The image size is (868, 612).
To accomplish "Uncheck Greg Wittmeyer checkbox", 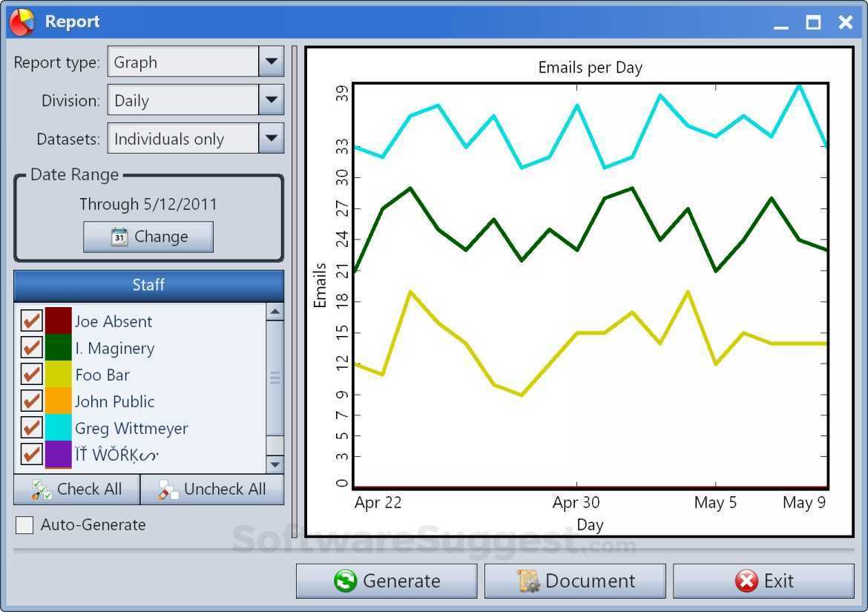I will (32, 427).
